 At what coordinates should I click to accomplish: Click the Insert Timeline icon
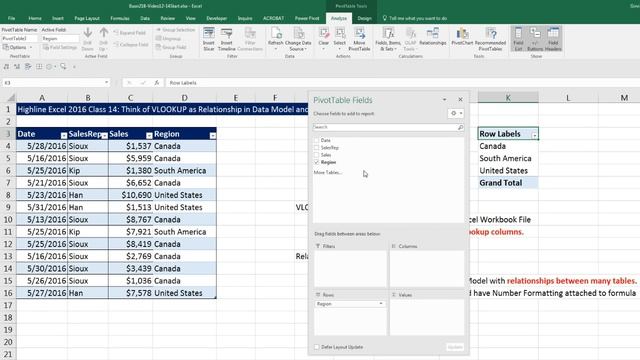(227, 34)
